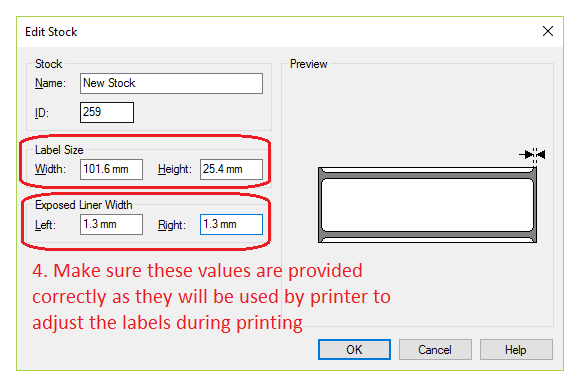Select the ID field showing 259

click(107, 112)
